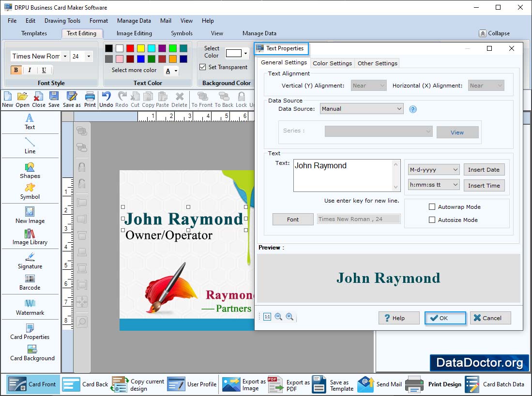Open the Symbol tool

30,192
